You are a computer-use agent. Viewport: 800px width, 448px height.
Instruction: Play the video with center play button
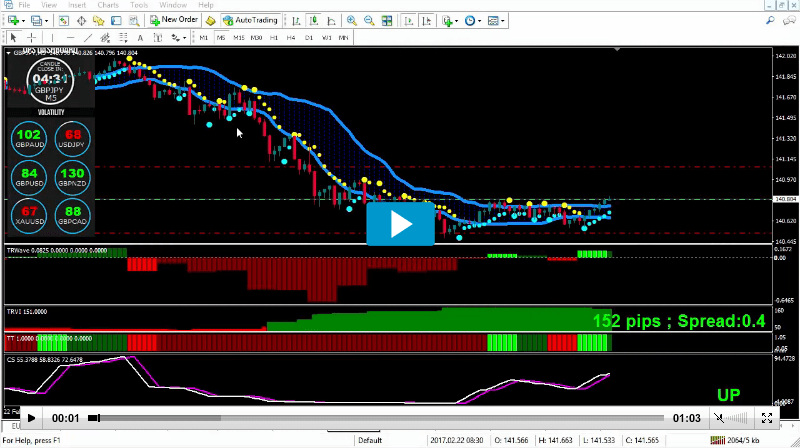coord(401,224)
